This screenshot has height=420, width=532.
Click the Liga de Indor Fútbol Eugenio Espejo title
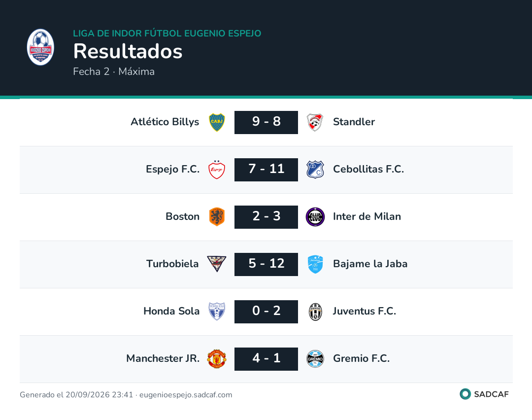coord(167,33)
